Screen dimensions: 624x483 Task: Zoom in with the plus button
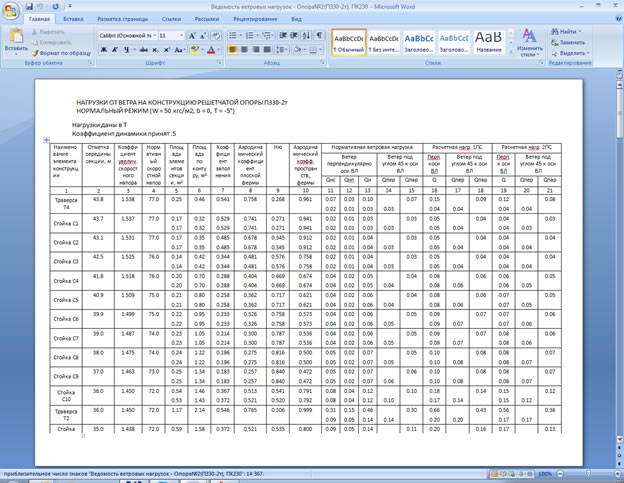pos(620,474)
